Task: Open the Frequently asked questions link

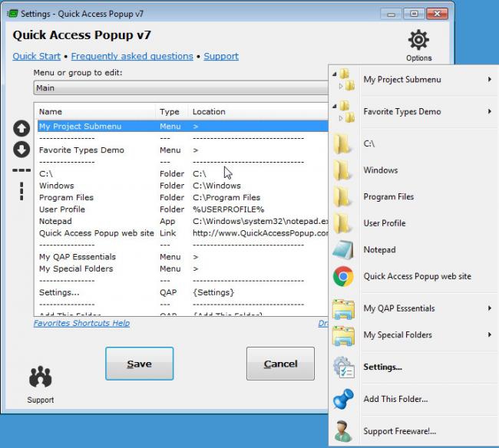Action: (132, 56)
